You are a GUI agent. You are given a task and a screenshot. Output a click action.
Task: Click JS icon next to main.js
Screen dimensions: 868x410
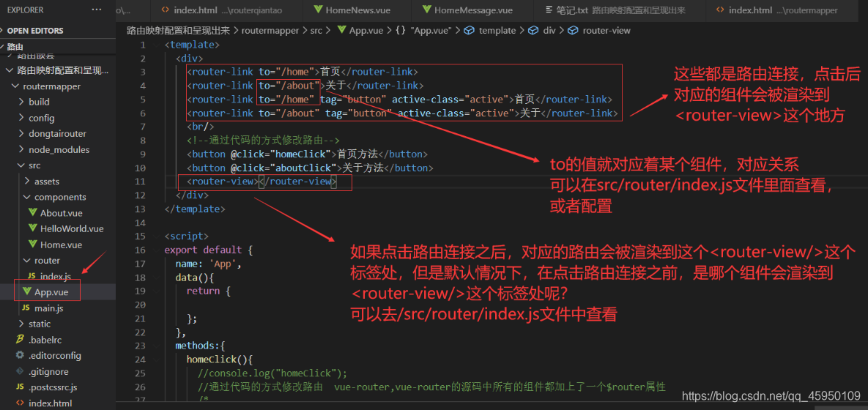(x=26, y=307)
